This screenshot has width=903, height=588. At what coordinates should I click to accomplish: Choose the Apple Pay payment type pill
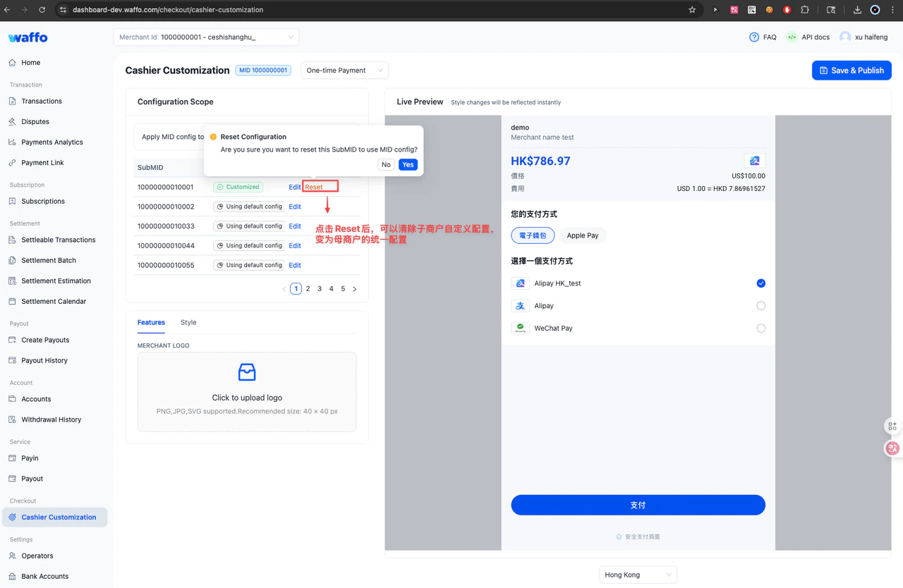tap(583, 235)
